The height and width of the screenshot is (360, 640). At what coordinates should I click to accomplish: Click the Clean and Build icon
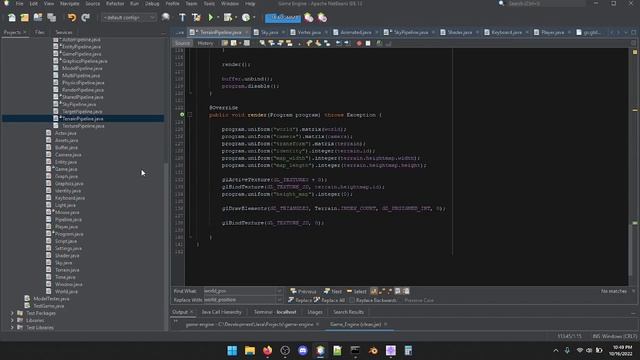coord(196,18)
